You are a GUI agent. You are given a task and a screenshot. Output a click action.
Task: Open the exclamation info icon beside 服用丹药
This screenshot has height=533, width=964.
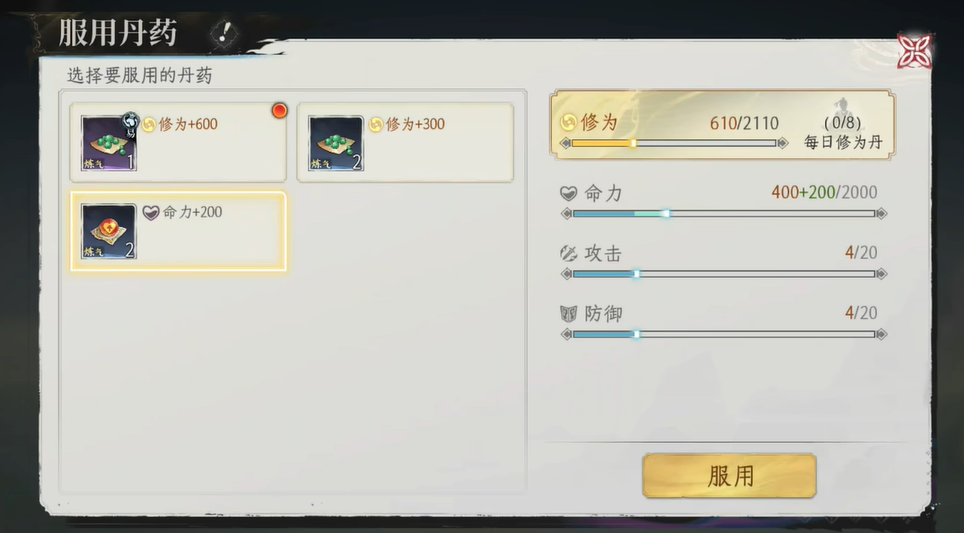[x=223, y=33]
